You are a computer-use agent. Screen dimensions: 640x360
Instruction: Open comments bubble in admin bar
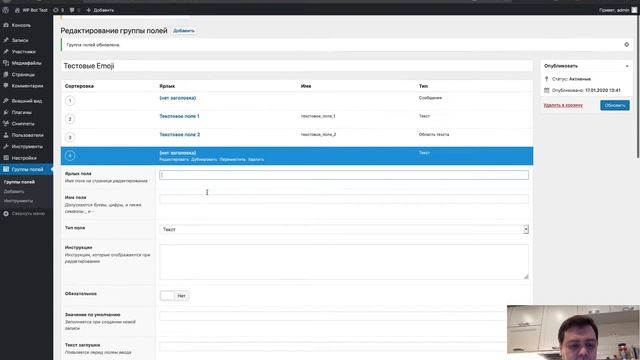pyautogui.click(x=72, y=10)
